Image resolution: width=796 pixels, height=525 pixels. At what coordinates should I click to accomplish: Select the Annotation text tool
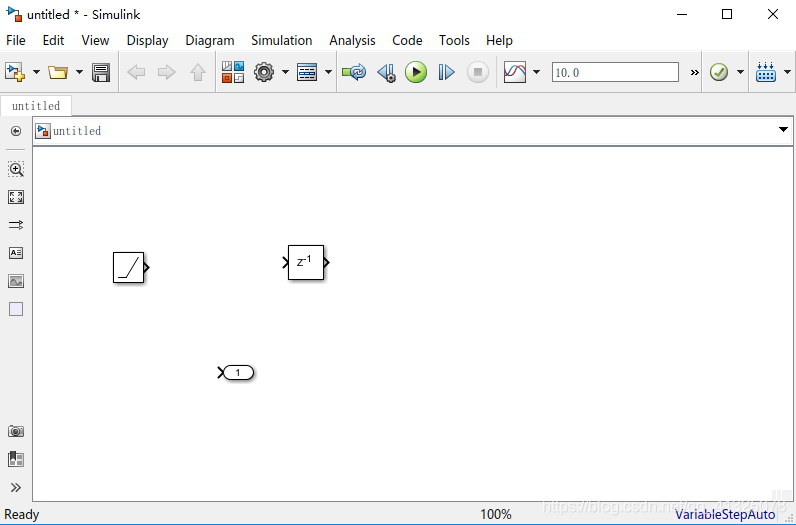pyautogui.click(x=16, y=253)
